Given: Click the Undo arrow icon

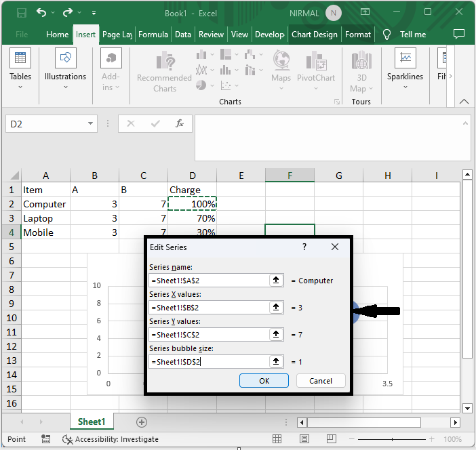Looking at the screenshot, I should point(41,12).
